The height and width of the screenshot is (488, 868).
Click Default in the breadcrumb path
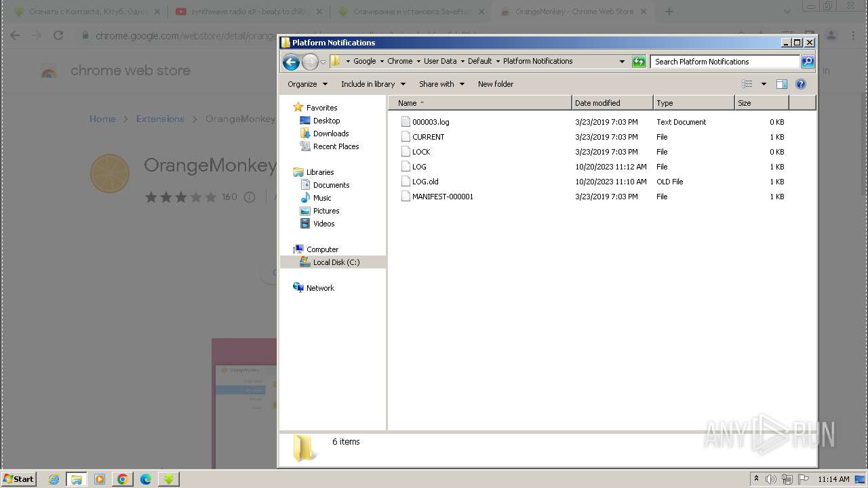[x=479, y=61]
